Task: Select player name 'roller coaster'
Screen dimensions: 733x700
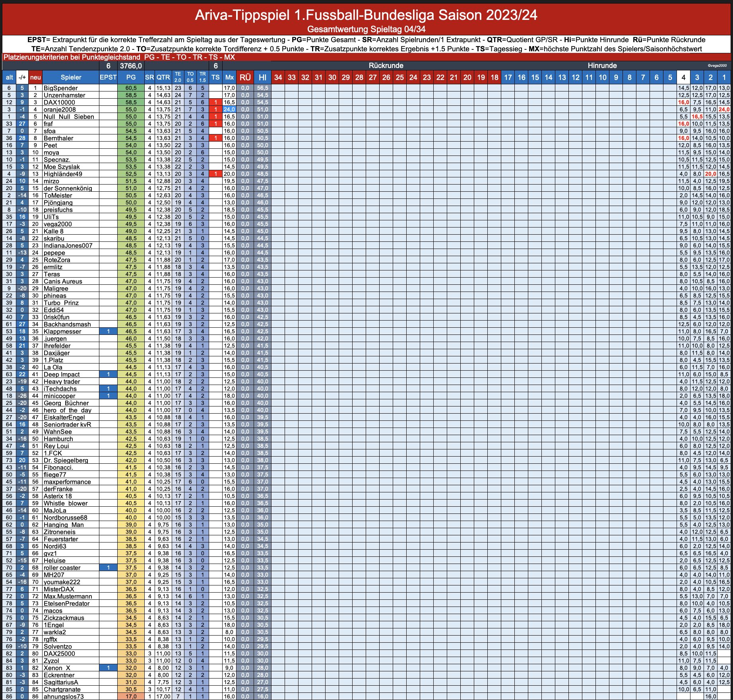Action: pyautogui.click(x=62, y=568)
